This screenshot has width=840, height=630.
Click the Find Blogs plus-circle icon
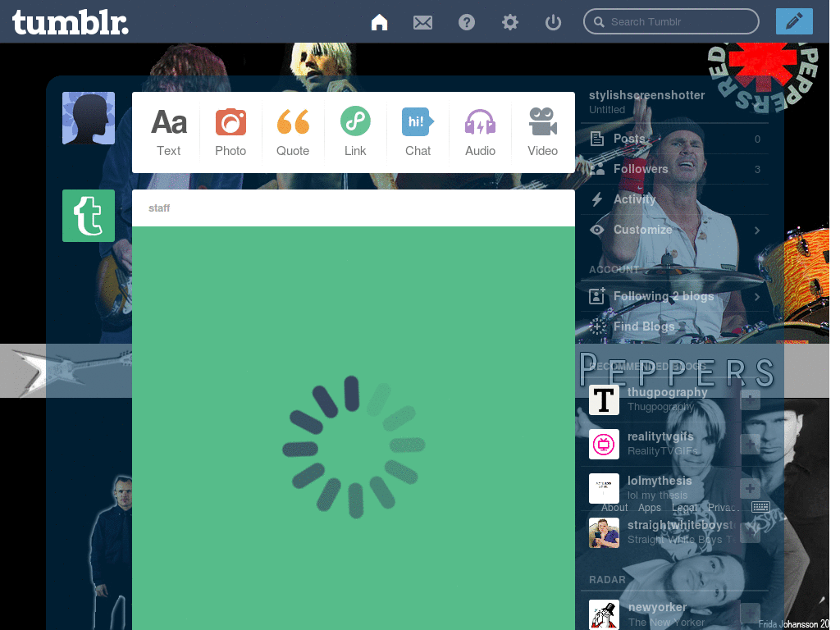pos(597,326)
